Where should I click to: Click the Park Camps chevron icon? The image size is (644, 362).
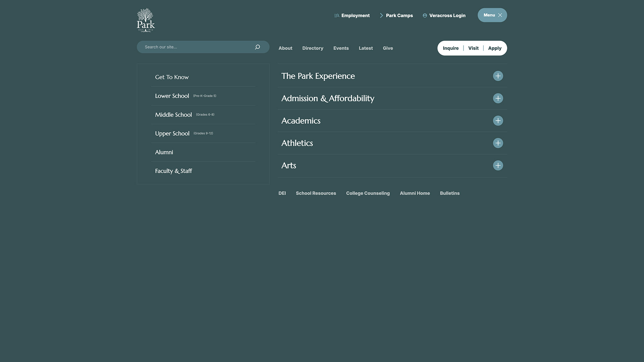tap(381, 15)
